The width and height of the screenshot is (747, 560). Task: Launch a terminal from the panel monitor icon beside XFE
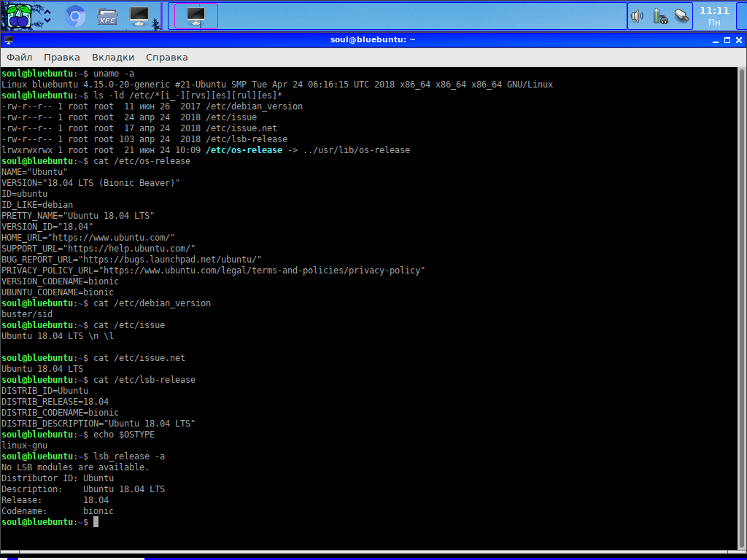point(139,16)
